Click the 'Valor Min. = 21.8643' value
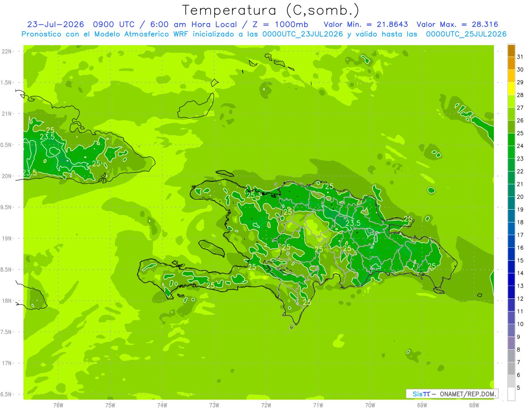The height and width of the screenshot is (411, 532). [366, 24]
